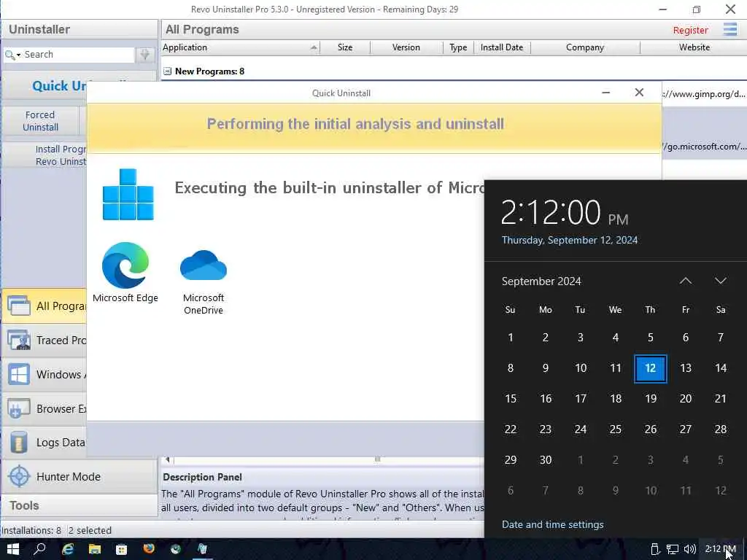Screen dimensions: 747x560
Task: Activate Hunter Mode from the sidebar
Action: tap(80, 476)
